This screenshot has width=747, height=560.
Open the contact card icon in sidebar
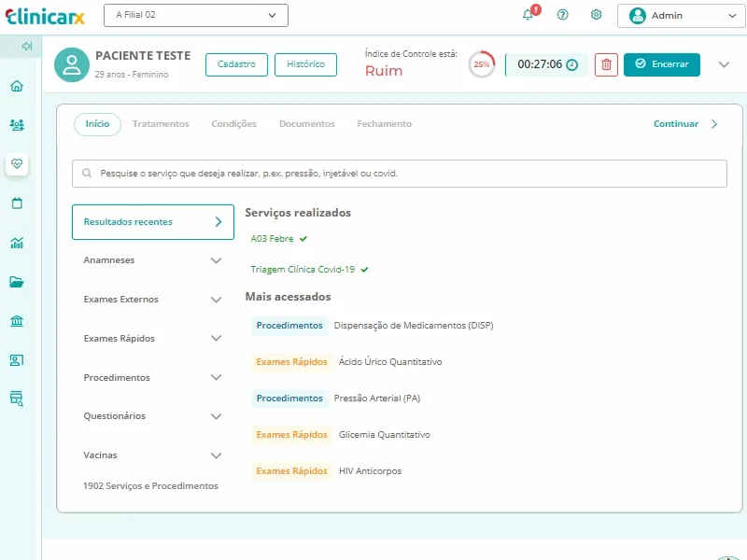(x=17, y=360)
